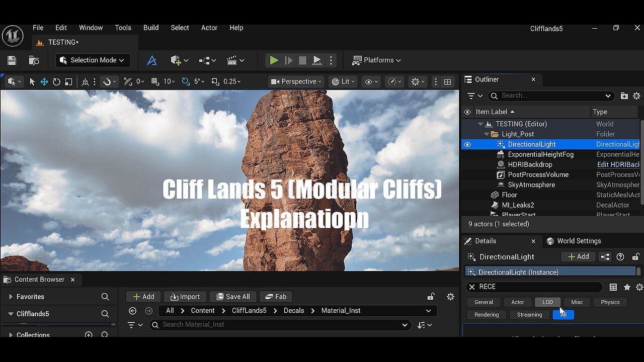Click the Search Material_Inst field
The image size is (644, 362).
point(280,325)
